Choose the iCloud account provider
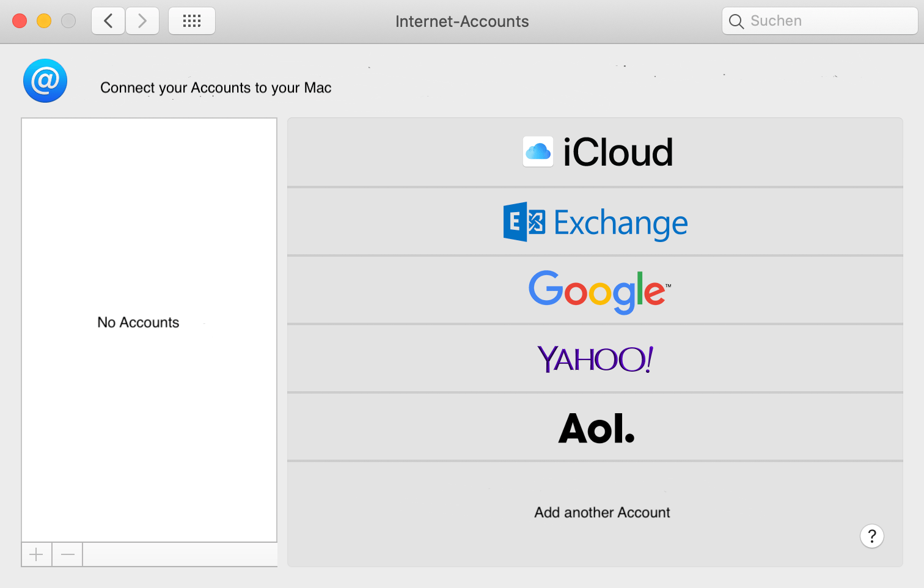This screenshot has height=588, width=924. pos(595,152)
